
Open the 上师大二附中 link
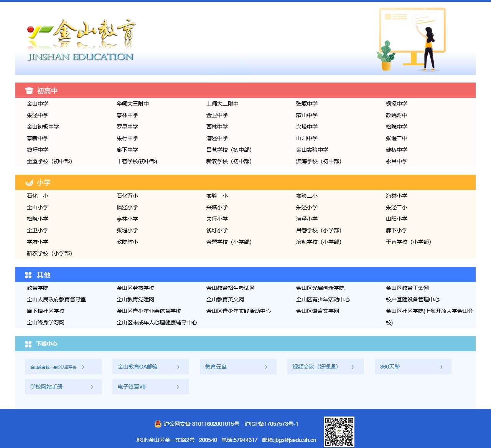pyautogui.click(x=222, y=104)
